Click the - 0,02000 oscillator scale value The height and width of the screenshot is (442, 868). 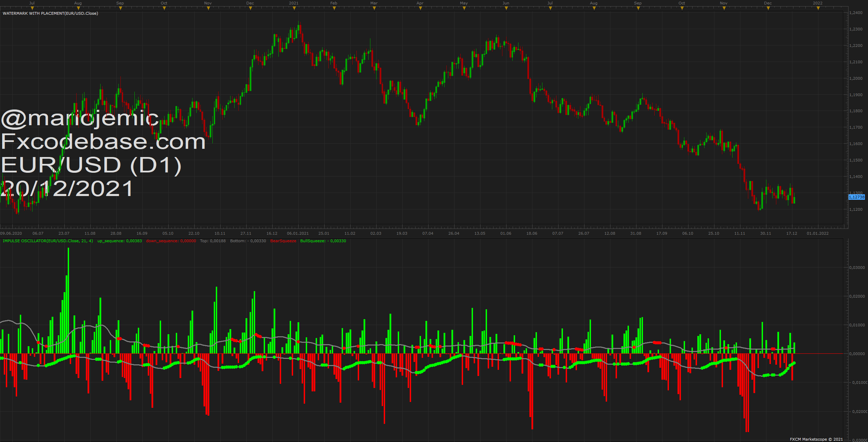[858, 412]
